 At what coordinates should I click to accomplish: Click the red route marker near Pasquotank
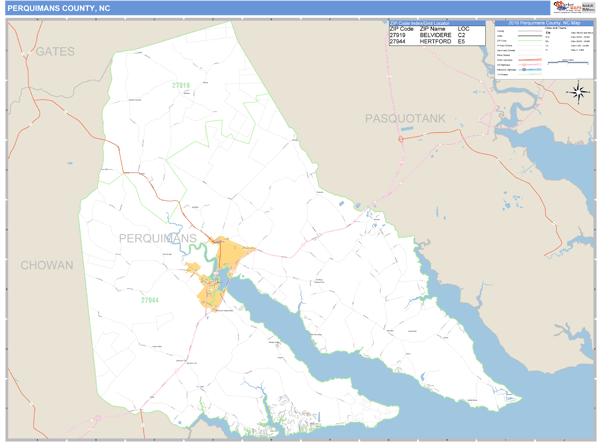[401, 139]
